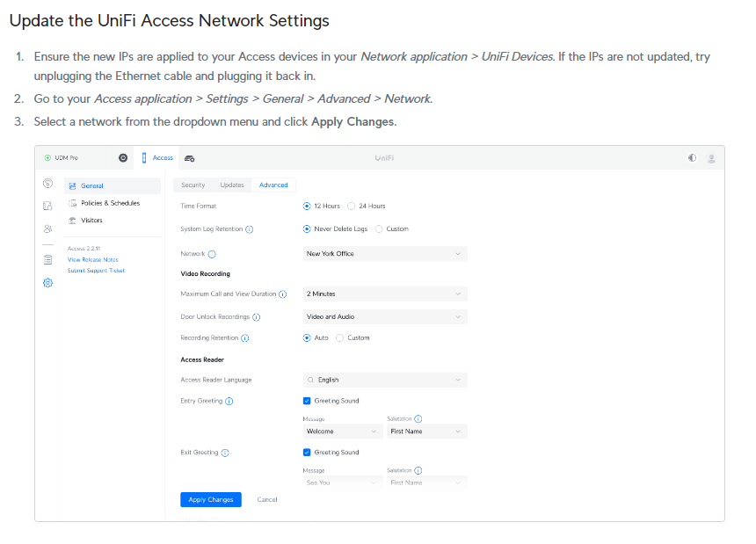Click the theme toggle icon in the header
The width and height of the screenshot is (756, 544).
[692, 158]
